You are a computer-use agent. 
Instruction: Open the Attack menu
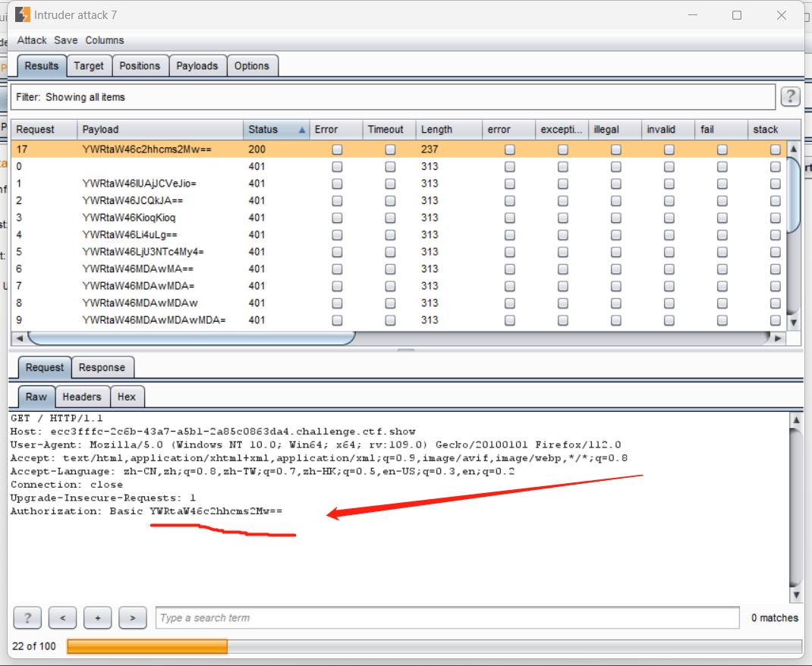[x=32, y=40]
